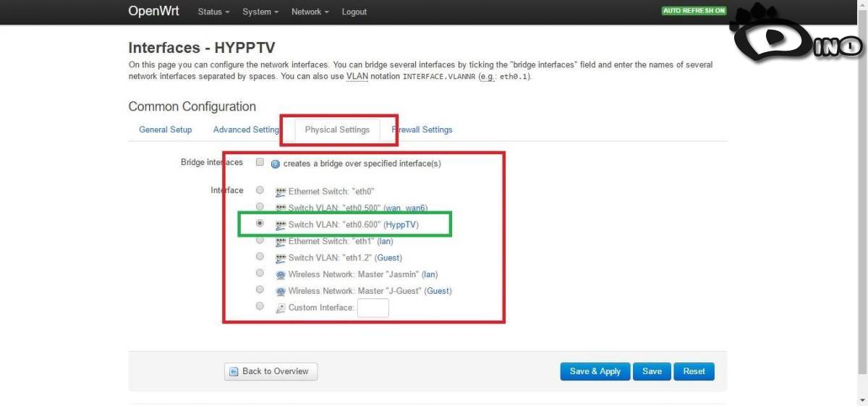Select the Ethernet Switch "eth0" radio button
The height and width of the screenshot is (406, 868).
pos(260,190)
